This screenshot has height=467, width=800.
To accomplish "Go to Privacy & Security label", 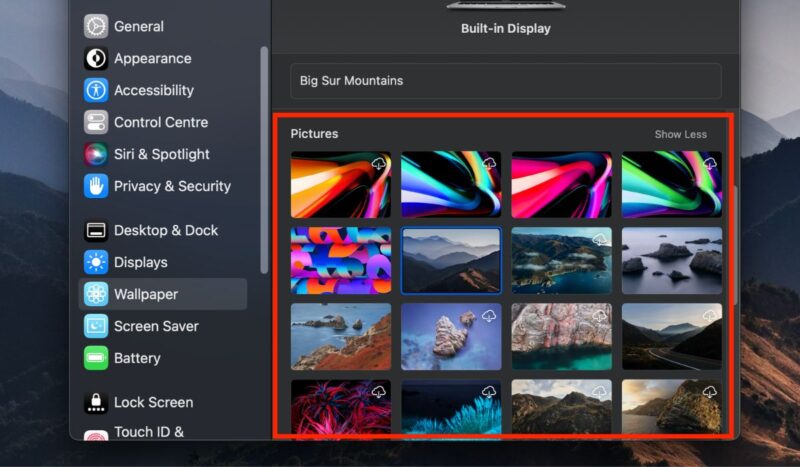I will (172, 186).
